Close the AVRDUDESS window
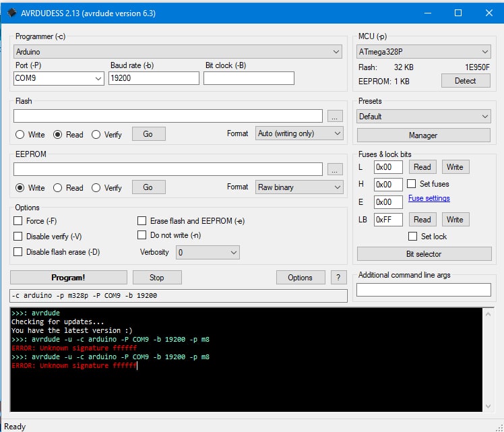Screen dimensions: 504x432 (x=489, y=13)
